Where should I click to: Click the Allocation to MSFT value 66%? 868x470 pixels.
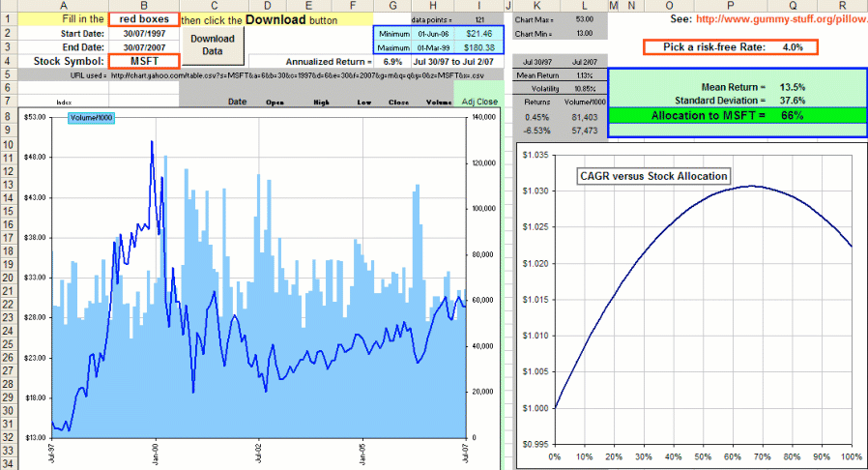pyautogui.click(x=792, y=116)
